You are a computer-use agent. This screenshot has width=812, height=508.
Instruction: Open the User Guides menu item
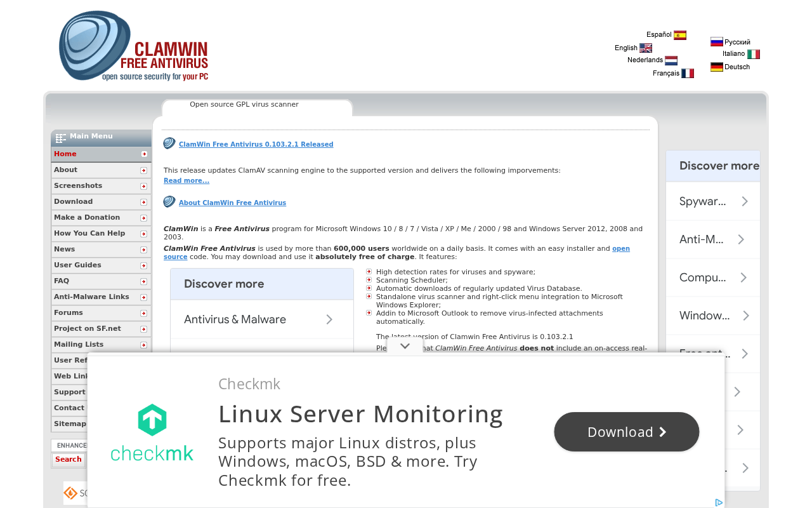click(x=101, y=265)
